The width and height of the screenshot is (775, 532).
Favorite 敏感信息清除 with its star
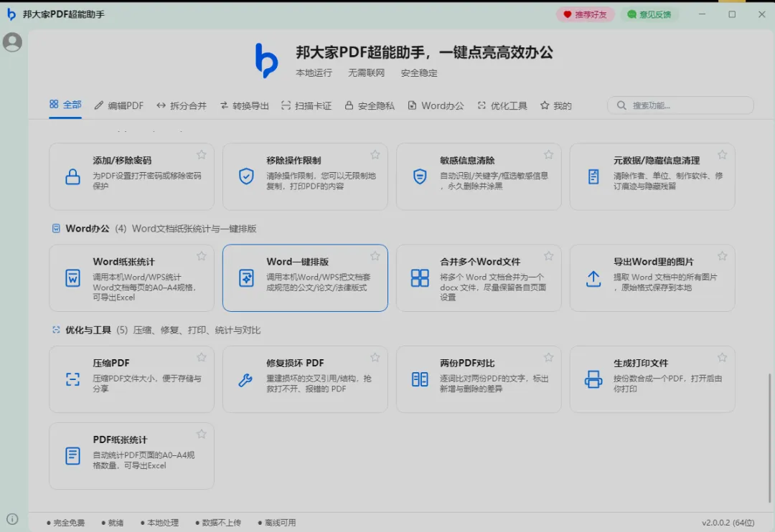click(549, 155)
